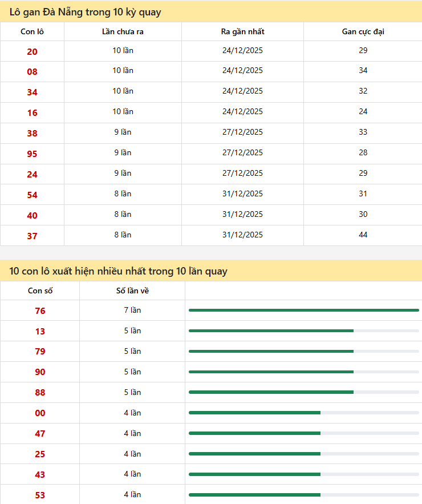Viewport: 422px width, 504px height.
Task: Click the "7 lần" count for number 76
Action: pos(132,310)
